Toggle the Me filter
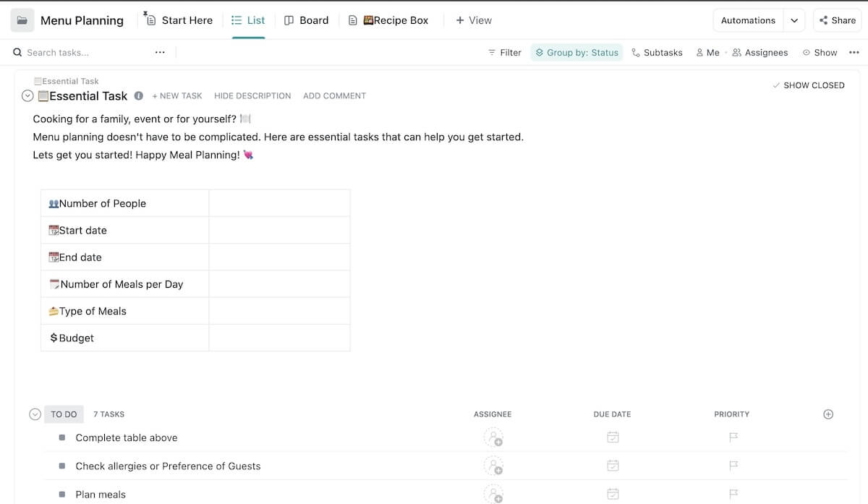Screen dimensions: 868x504 coord(707,52)
